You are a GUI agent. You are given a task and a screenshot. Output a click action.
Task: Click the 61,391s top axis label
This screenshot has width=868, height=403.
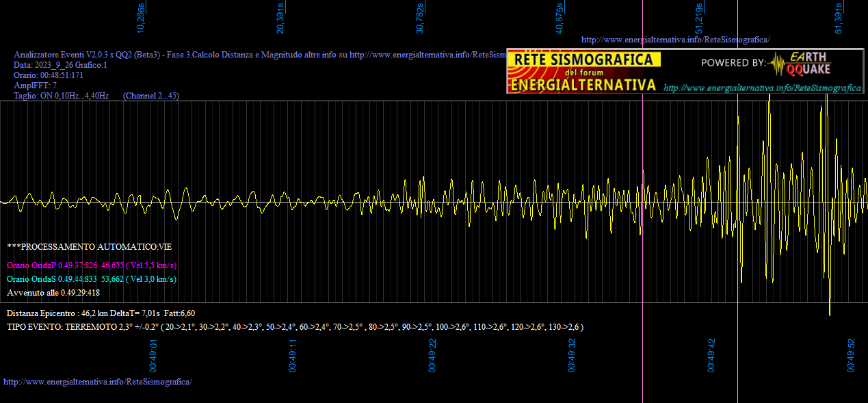[839, 18]
